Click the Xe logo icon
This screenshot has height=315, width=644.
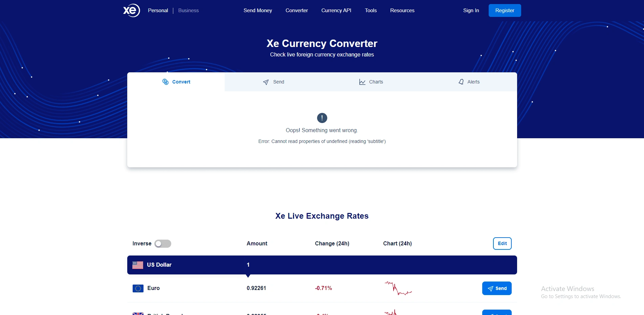tap(131, 10)
